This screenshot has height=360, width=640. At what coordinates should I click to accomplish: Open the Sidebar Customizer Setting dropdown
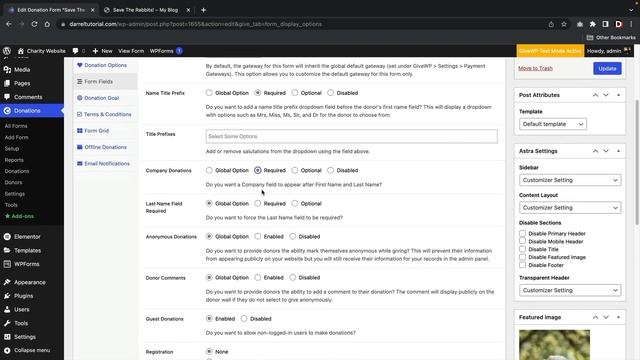pos(570,180)
